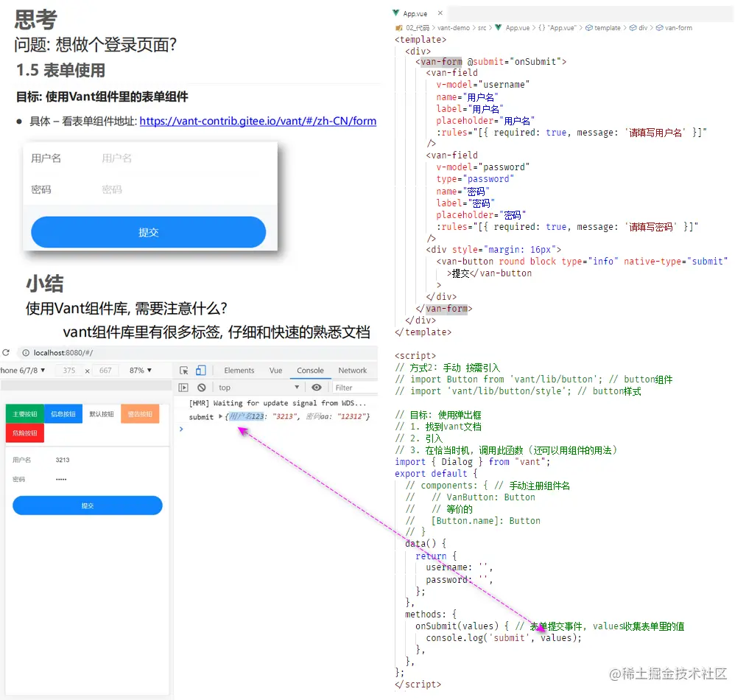Close the App.vue editor tab

(x=440, y=13)
